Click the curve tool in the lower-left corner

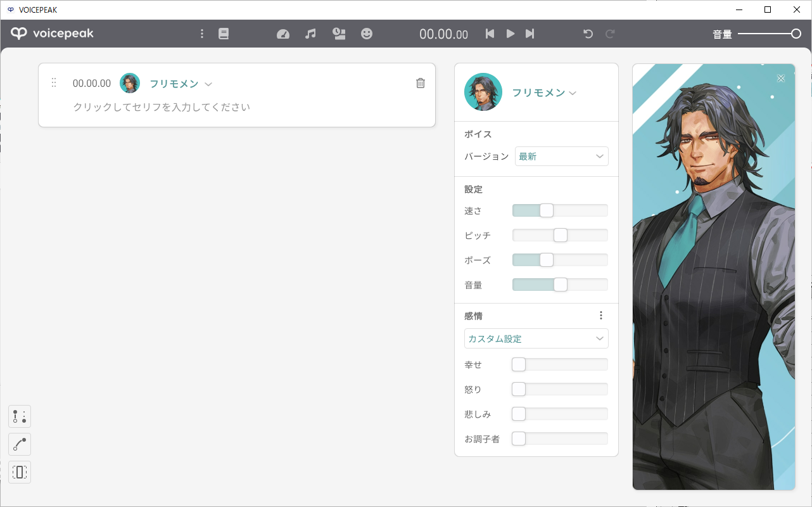click(20, 444)
